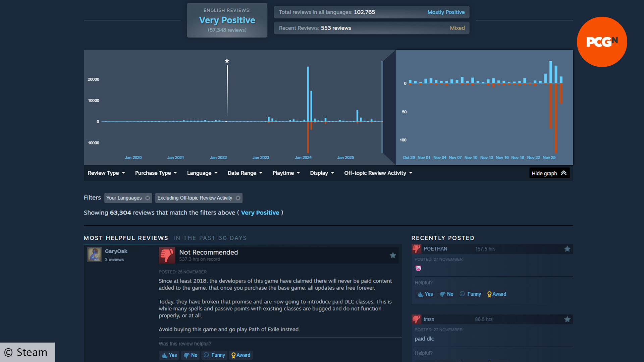Click the Very Positive link below the filters

click(260, 213)
